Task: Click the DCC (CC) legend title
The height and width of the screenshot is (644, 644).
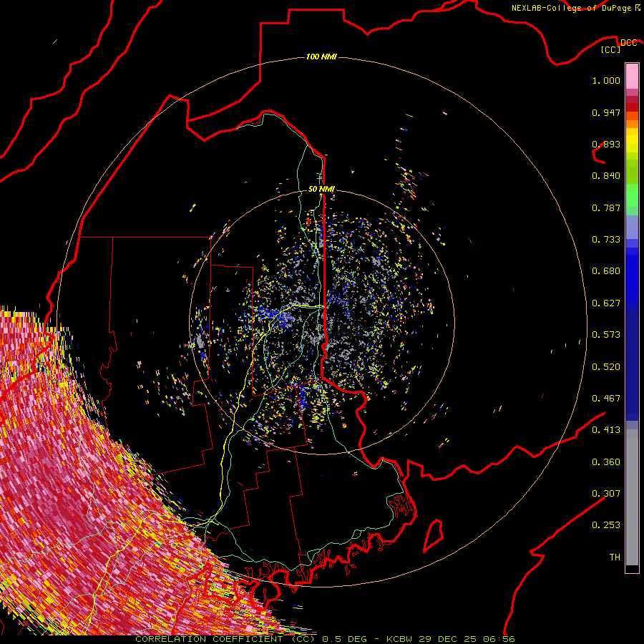Action: click(618, 46)
